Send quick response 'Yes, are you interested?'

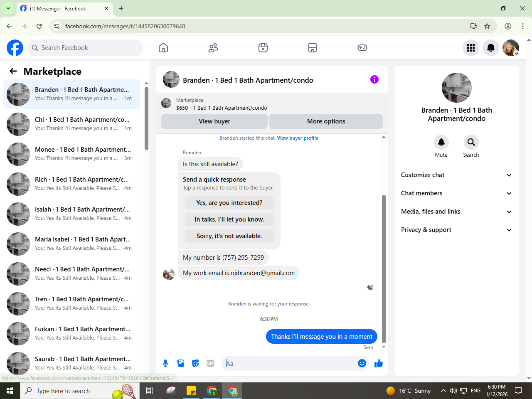pos(229,203)
